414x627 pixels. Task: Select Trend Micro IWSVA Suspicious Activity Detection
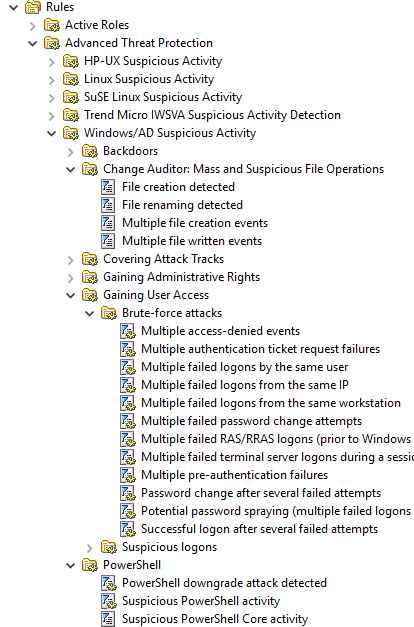coord(212,115)
